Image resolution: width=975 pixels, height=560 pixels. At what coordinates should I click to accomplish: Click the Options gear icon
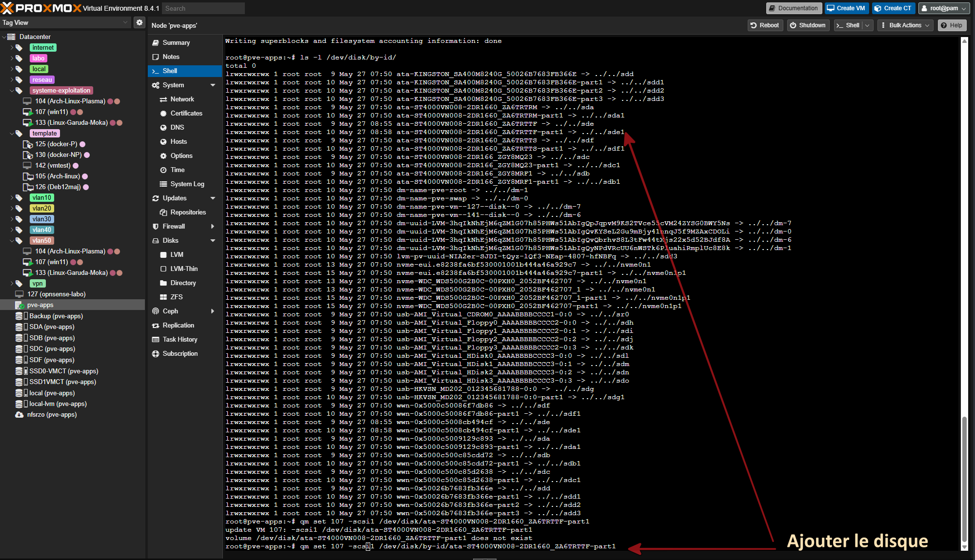(x=163, y=156)
